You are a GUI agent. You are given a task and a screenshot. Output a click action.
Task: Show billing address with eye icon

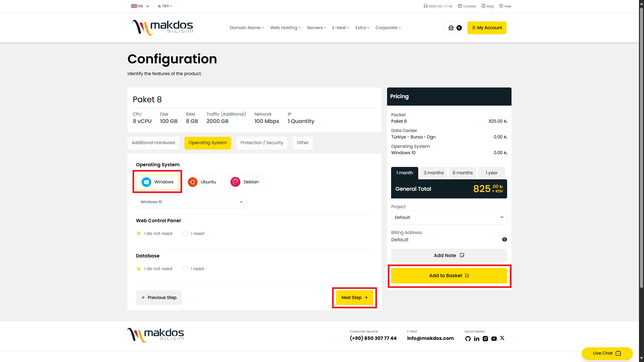point(504,240)
